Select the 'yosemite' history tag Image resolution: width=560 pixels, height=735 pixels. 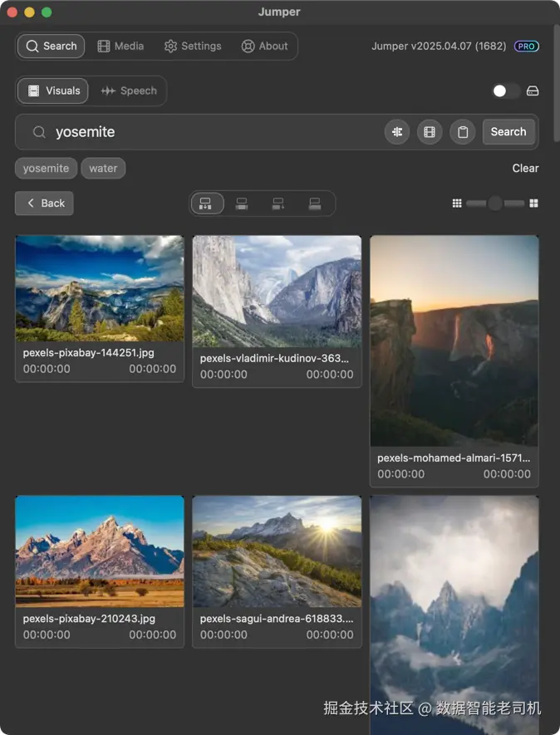pyautogui.click(x=46, y=169)
